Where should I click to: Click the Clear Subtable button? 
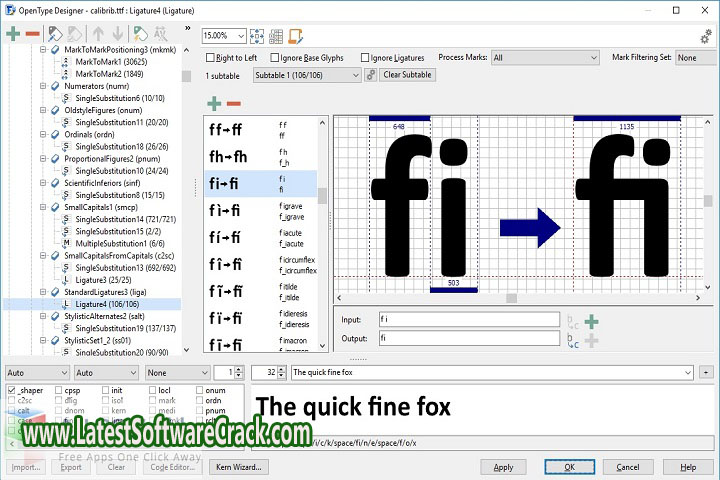click(x=407, y=75)
